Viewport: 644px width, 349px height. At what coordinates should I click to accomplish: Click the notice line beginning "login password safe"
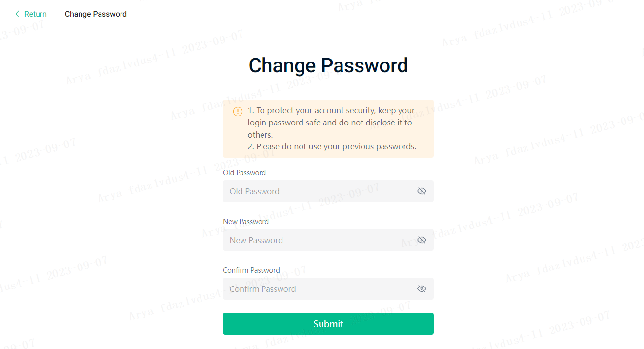pyautogui.click(x=330, y=123)
